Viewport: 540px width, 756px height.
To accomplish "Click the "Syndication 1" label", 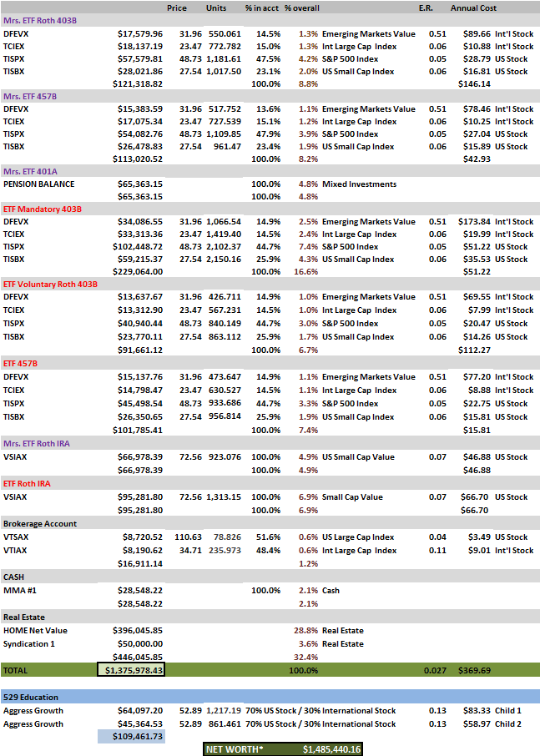I will pyautogui.click(x=29, y=643).
